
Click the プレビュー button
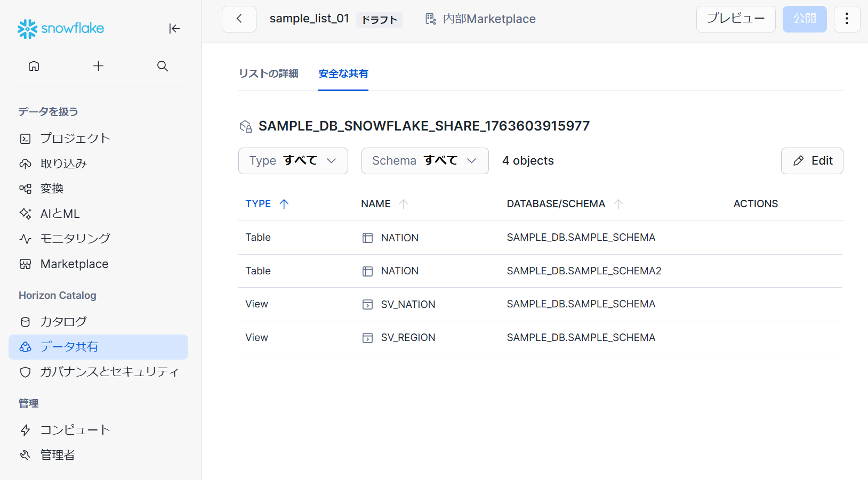pos(735,19)
